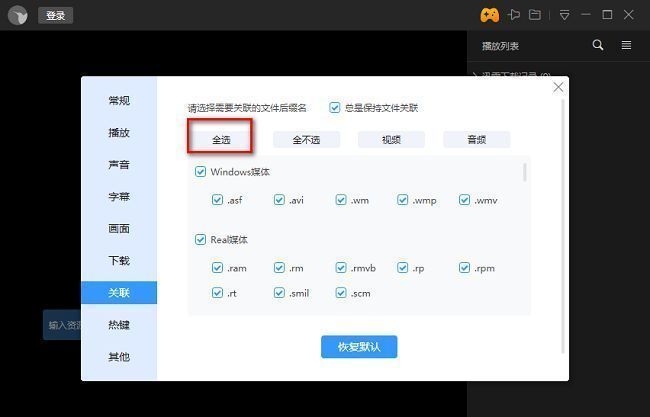Open the main menu dropdown triangle icon

pos(564,15)
